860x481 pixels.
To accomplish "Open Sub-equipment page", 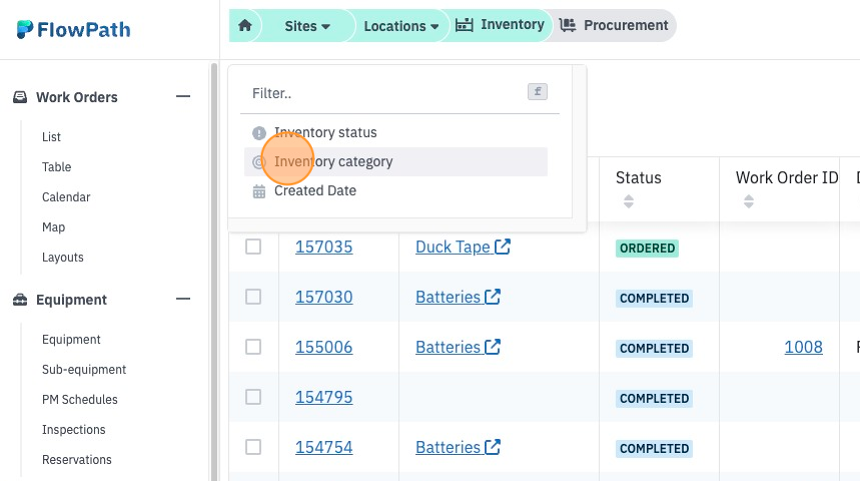I will (84, 370).
